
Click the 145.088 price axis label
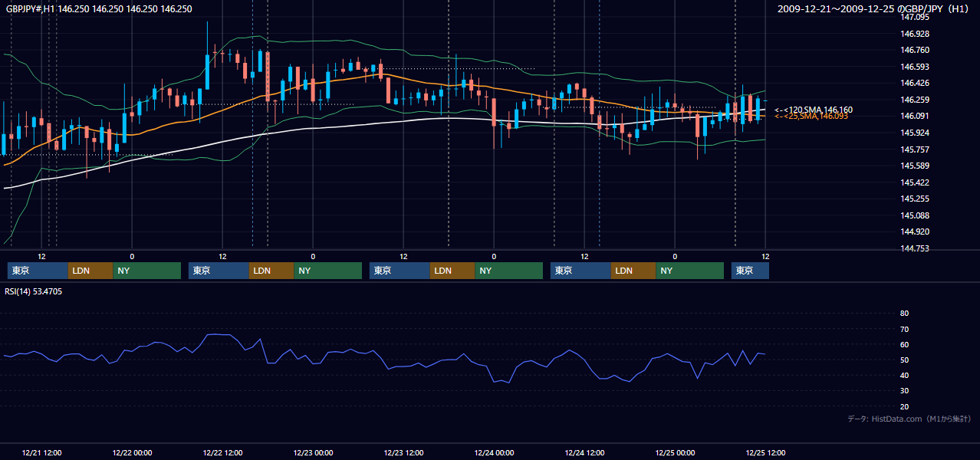pyautogui.click(x=915, y=215)
